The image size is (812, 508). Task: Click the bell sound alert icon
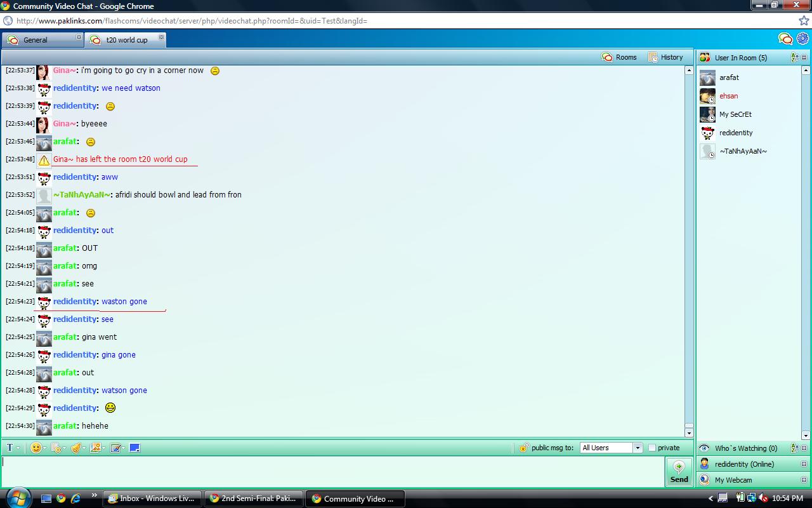(x=75, y=448)
